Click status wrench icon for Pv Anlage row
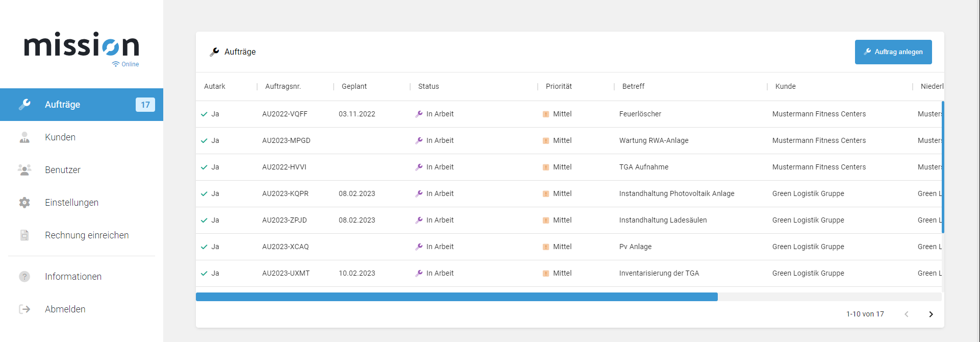Viewport: 980px width, 342px height. point(419,247)
